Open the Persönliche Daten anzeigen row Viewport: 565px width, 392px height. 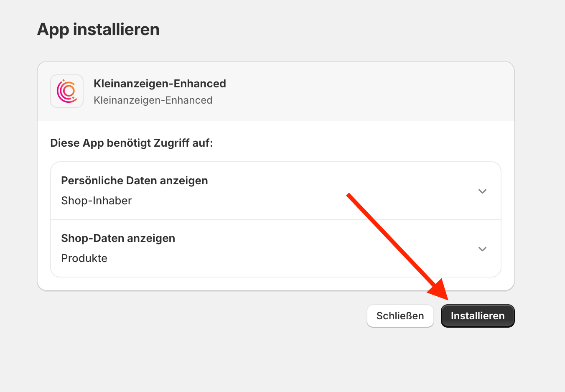(276, 191)
